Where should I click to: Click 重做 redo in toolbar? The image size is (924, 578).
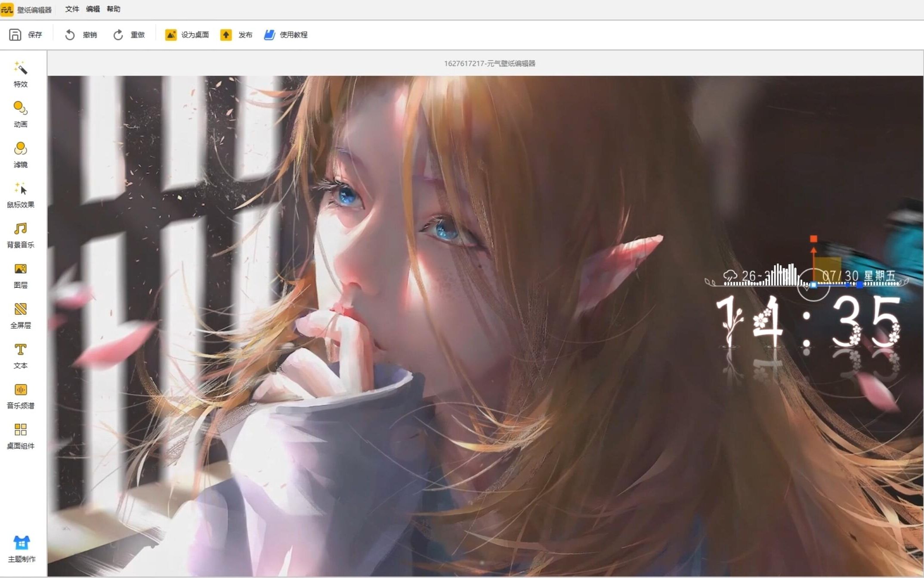click(129, 35)
